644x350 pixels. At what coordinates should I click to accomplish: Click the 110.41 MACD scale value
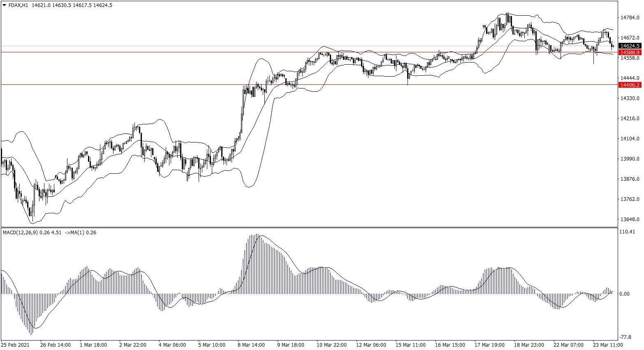[x=627, y=232]
